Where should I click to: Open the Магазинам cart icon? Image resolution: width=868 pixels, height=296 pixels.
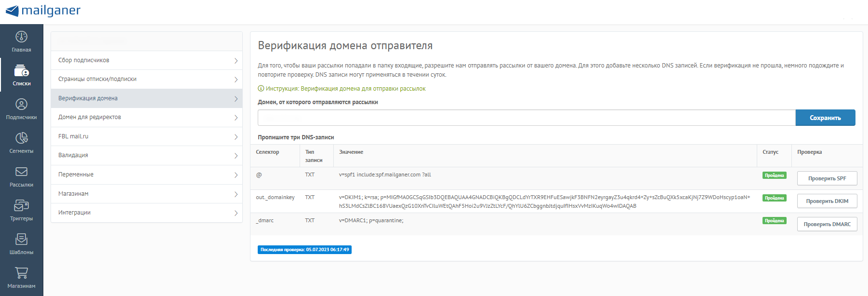[21, 273]
